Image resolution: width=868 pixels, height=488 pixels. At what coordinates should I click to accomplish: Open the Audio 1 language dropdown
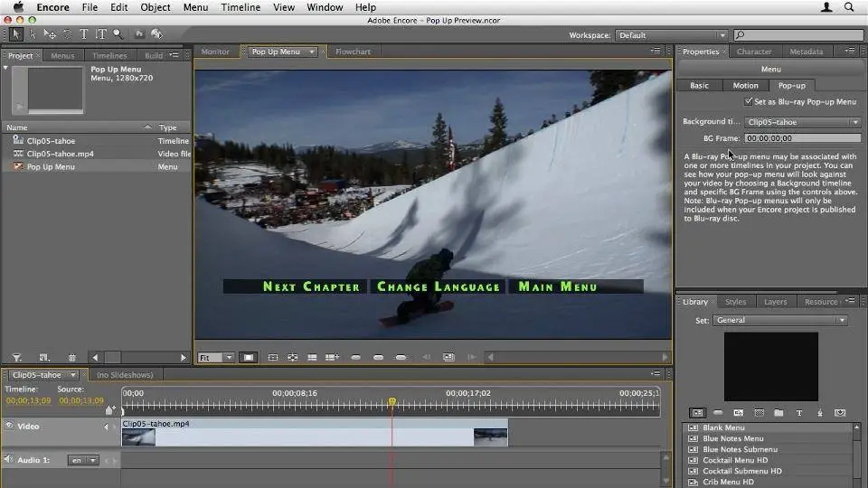pyautogui.click(x=83, y=460)
